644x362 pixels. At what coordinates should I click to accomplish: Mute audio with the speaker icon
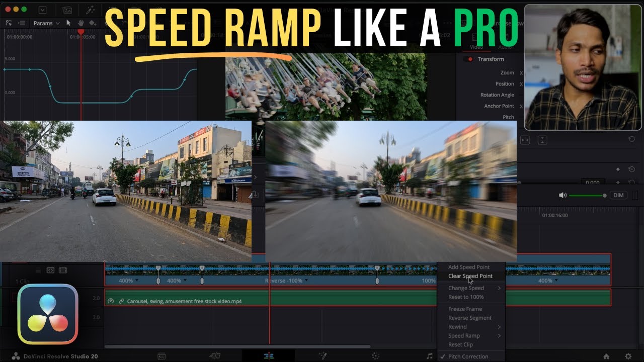[562, 195]
